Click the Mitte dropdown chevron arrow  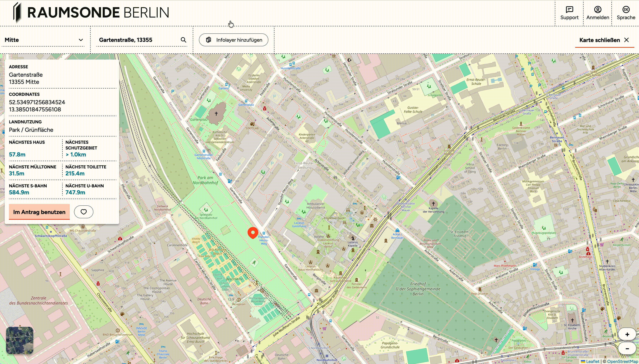pyautogui.click(x=81, y=40)
